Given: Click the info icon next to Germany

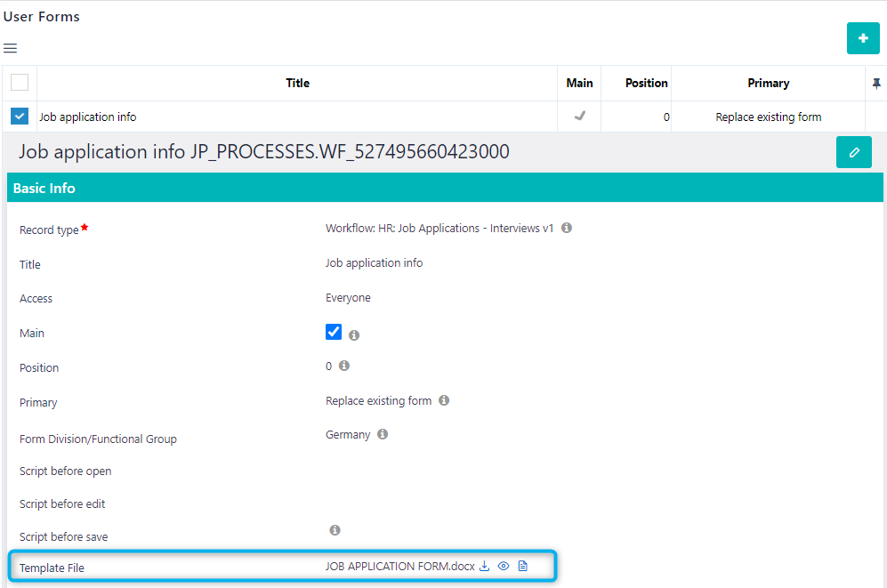Looking at the screenshot, I should pyautogui.click(x=383, y=434).
